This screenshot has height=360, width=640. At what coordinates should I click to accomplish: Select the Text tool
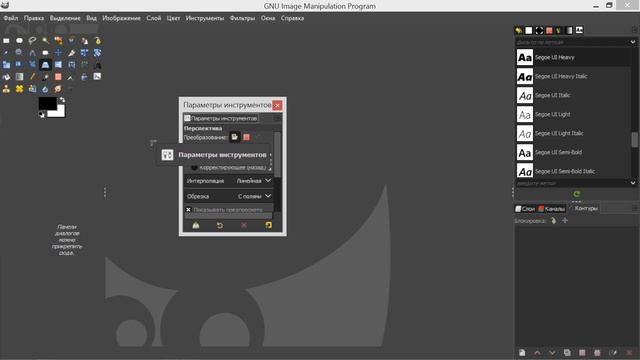(x=98, y=65)
